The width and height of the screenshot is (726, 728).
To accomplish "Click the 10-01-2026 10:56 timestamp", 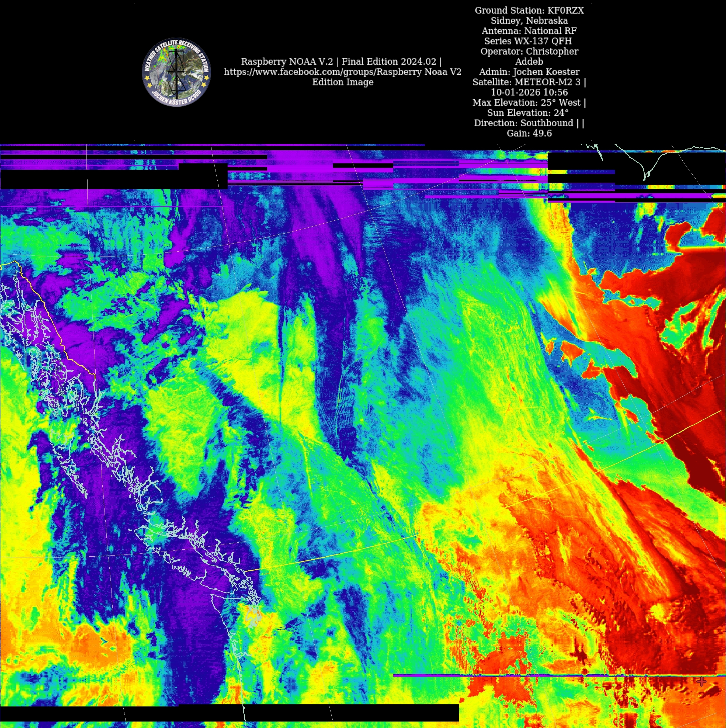I will pos(529,92).
